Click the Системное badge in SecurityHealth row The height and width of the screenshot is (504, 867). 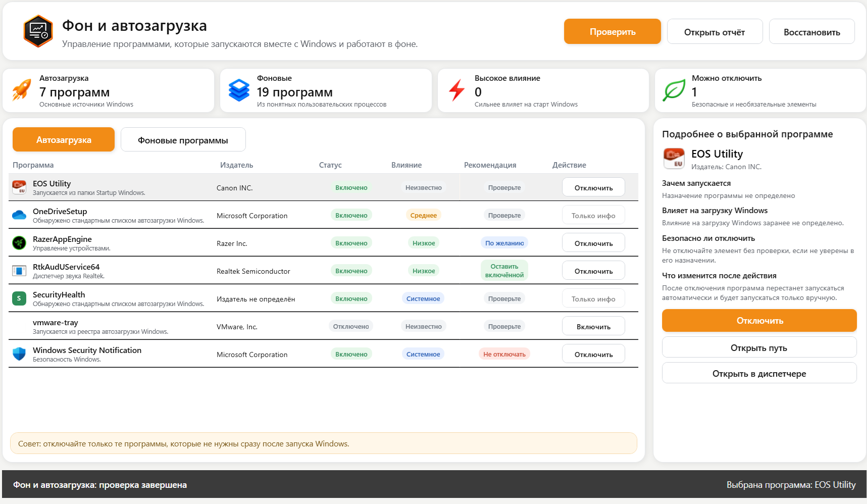pos(423,298)
